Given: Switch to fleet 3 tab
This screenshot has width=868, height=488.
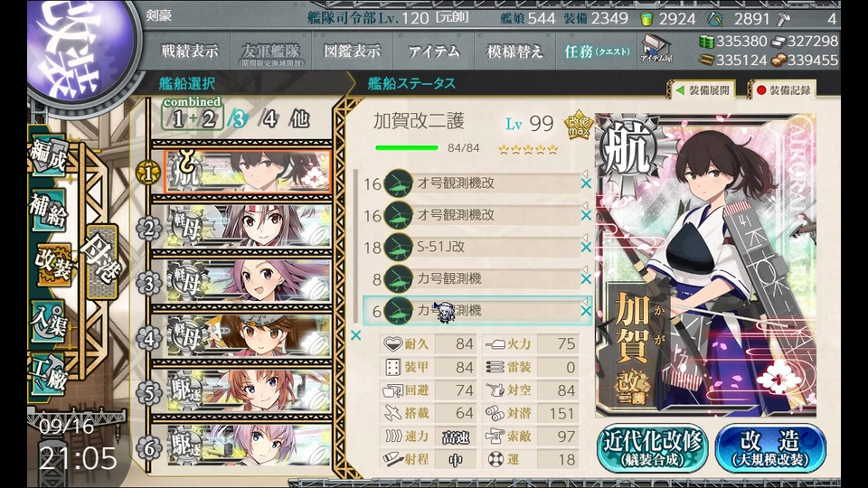Looking at the screenshot, I should tap(237, 118).
